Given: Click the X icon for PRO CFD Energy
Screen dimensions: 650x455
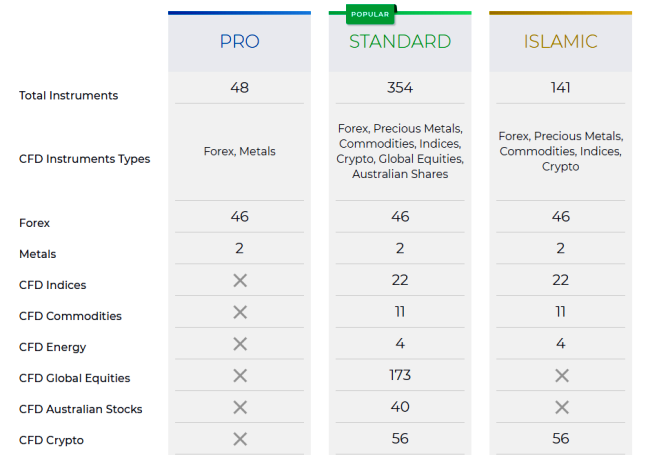Looking at the screenshot, I should pyautogui.click(x=240, y=344).
